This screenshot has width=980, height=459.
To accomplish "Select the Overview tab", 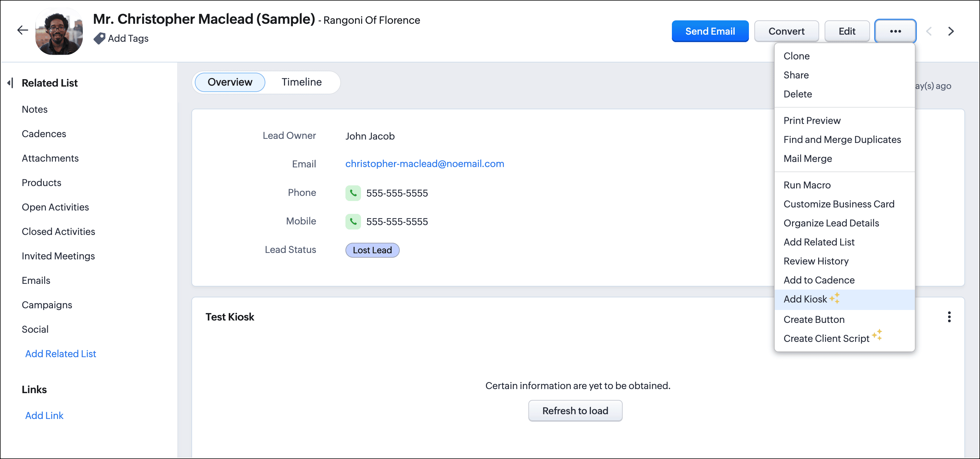I will (x=230, y=82).
